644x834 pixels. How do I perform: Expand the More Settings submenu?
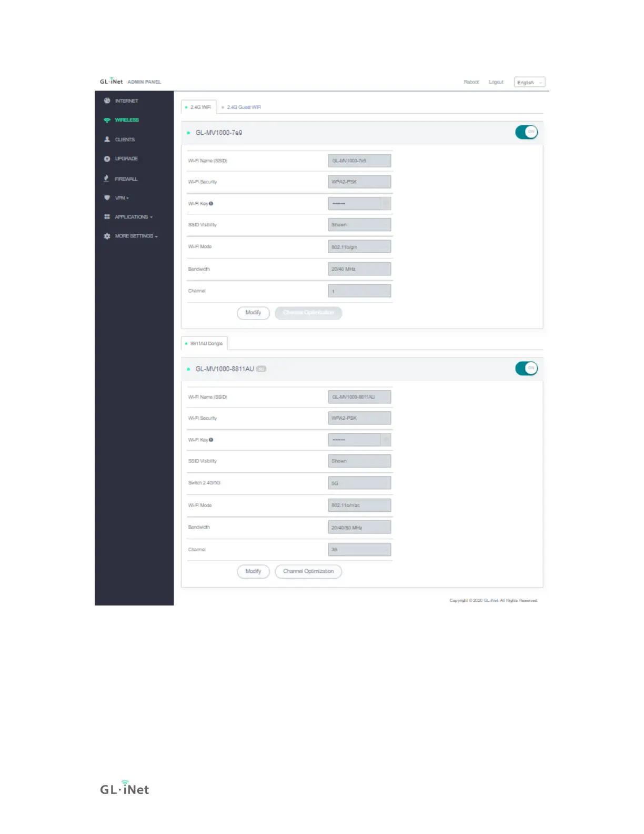click(136, 236)
